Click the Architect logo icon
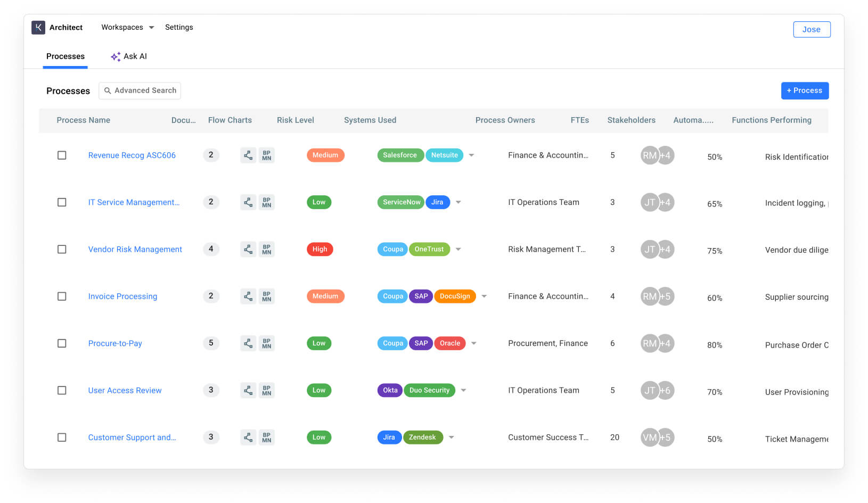 pos(38,27)
